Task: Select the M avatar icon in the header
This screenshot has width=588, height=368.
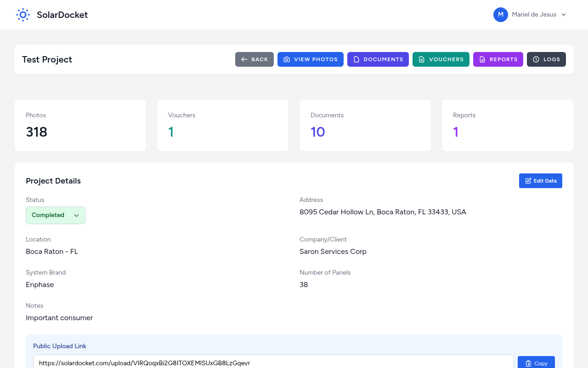Action: (x=500, y=14)
